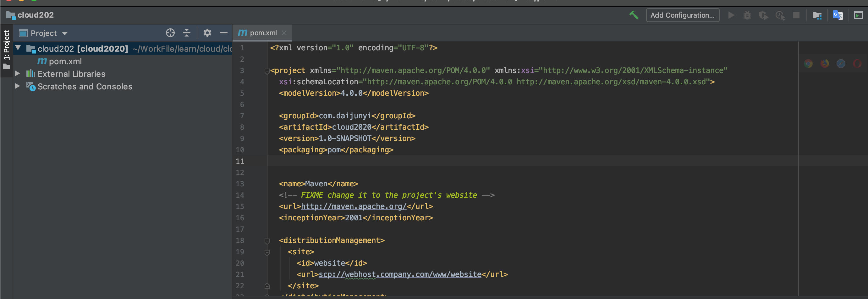Click the Build Project hammer icon

pyautogui.click(x=634, y=15)
